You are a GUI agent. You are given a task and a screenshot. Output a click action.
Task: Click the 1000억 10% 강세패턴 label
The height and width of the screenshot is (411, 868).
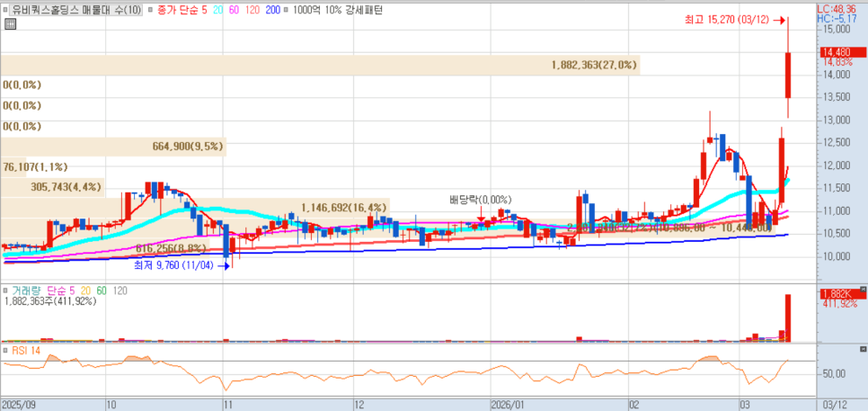(338, 9)
